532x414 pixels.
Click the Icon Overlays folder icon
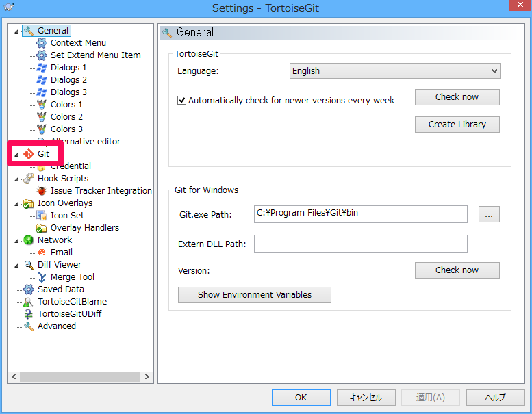pos(28,203)
